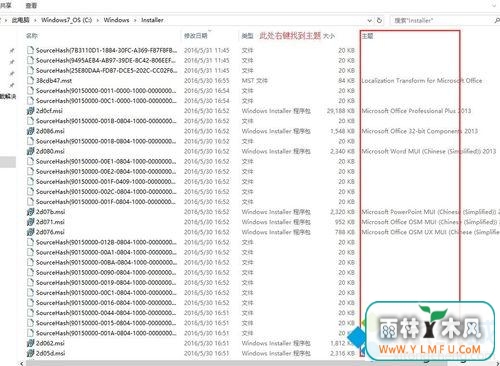This screenshot has width=500, height=366.
Task: Refresh the Installer folder view
Action: [x=379, y=20]
